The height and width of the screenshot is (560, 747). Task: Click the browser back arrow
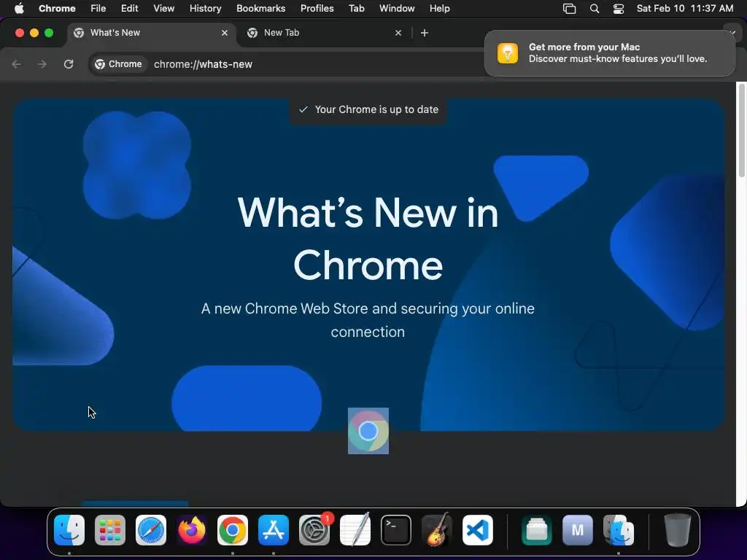[x=17, y=64]
